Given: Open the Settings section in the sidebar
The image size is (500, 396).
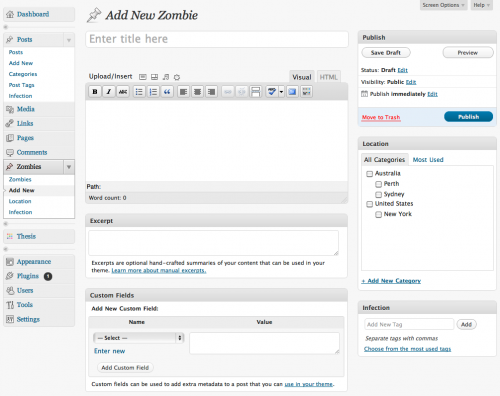Looking at the screenshot, I should [x=28, y=319].
